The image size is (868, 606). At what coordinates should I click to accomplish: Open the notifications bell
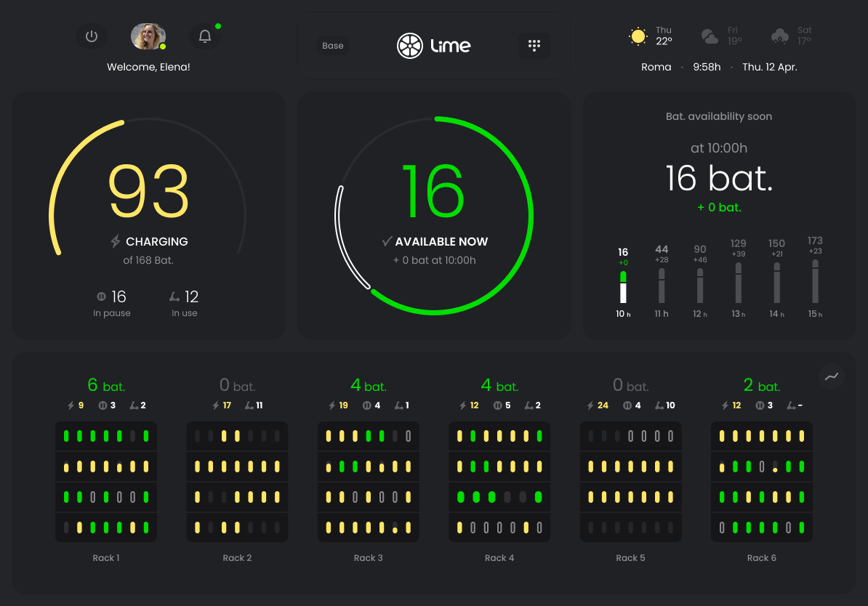tap(205, 36)
